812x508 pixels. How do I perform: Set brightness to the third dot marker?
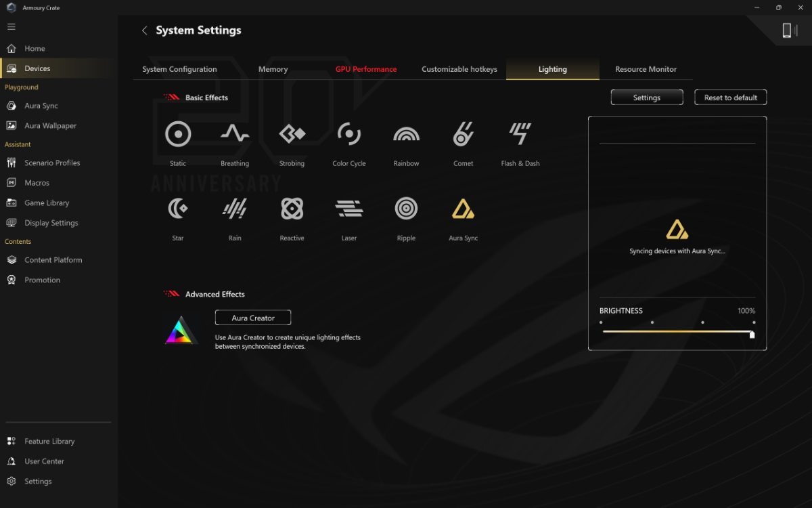(703, 322)
